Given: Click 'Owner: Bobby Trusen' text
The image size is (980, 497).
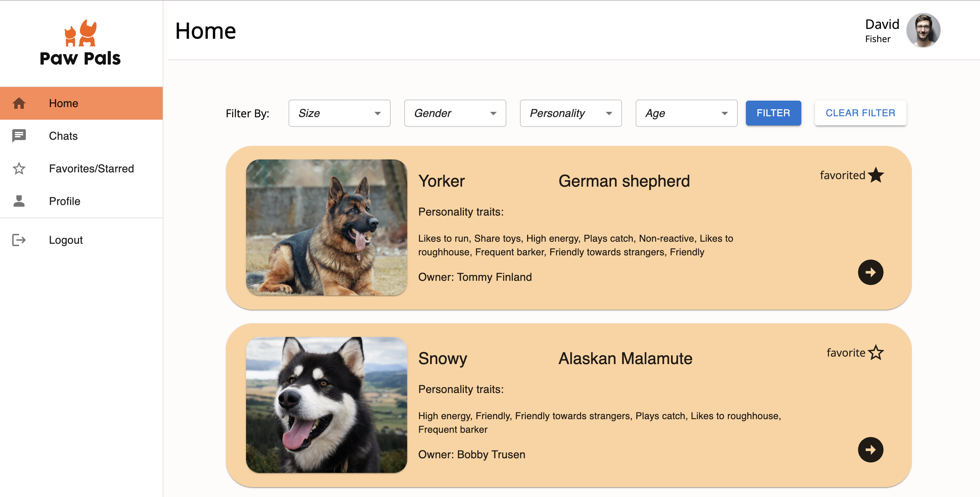Looking at the screenshot, I should 471,455.
